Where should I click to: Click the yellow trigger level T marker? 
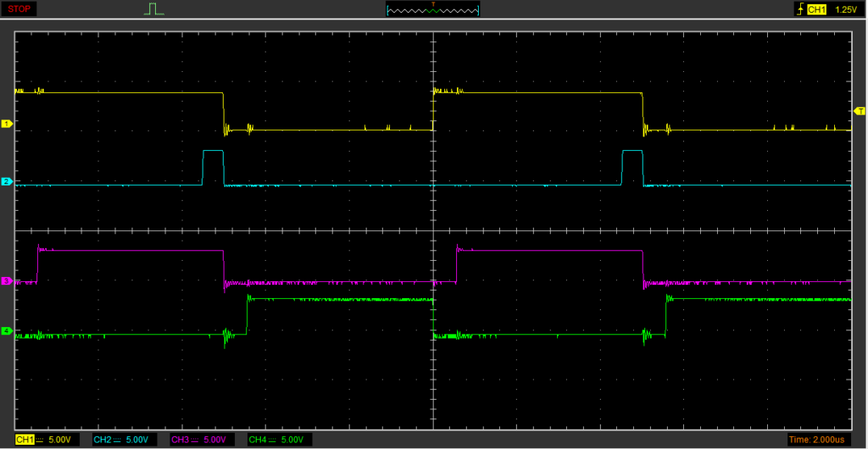(859, 112)
